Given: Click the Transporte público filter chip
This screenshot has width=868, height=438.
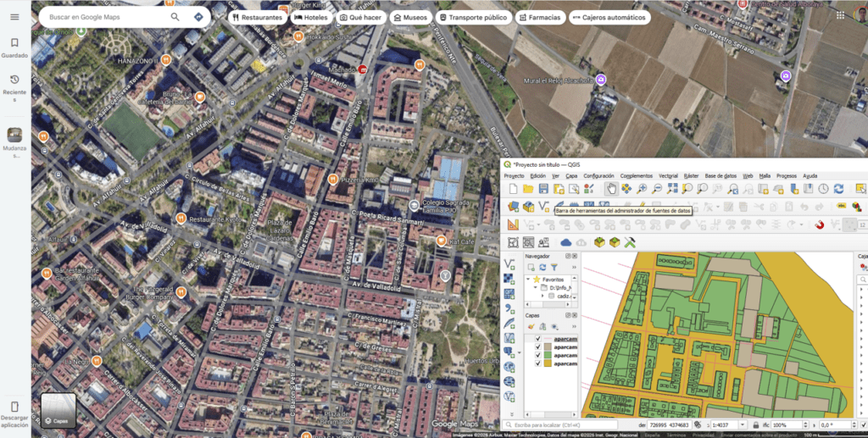Looking at the screenshot, I should point(473,17).
